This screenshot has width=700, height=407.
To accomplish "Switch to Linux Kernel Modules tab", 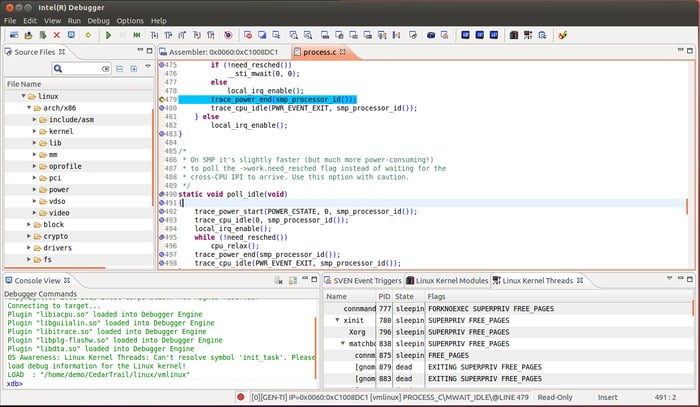I will tap(447, 280).
